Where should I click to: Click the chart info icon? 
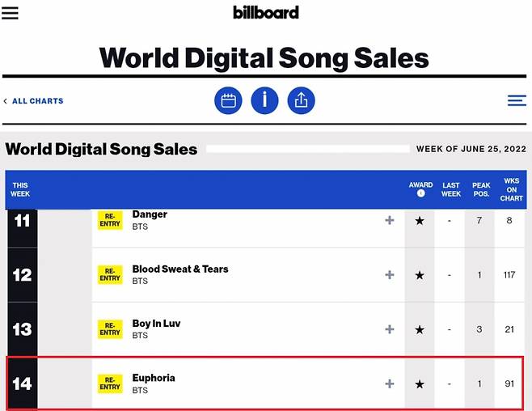point(264,100)
